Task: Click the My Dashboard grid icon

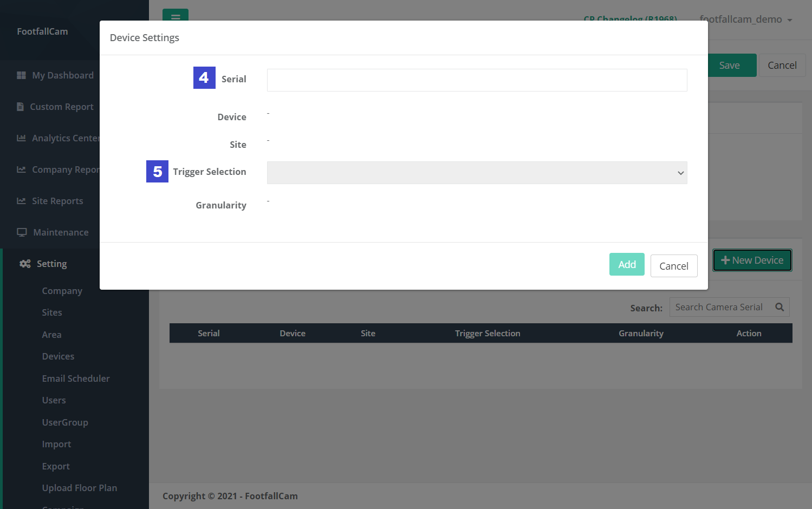Action: coord(21,75)
